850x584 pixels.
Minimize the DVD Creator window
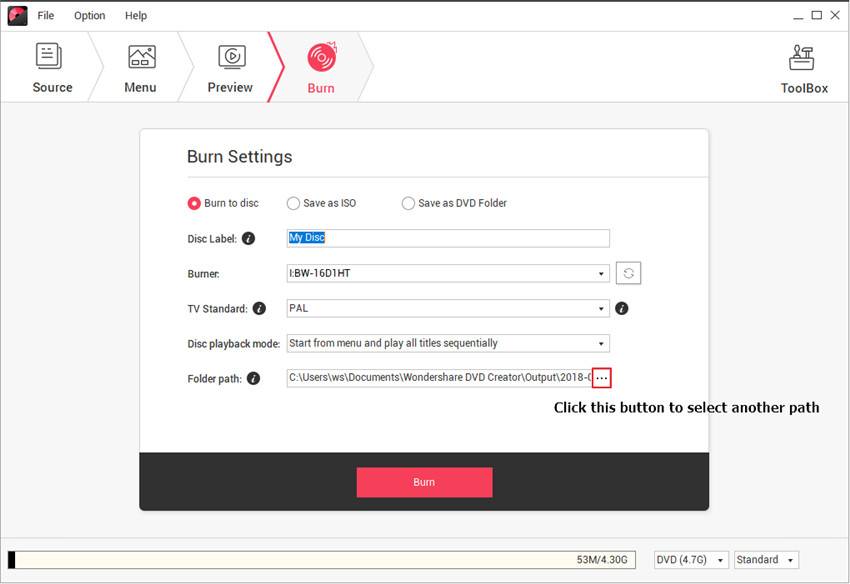coord(798,16)
